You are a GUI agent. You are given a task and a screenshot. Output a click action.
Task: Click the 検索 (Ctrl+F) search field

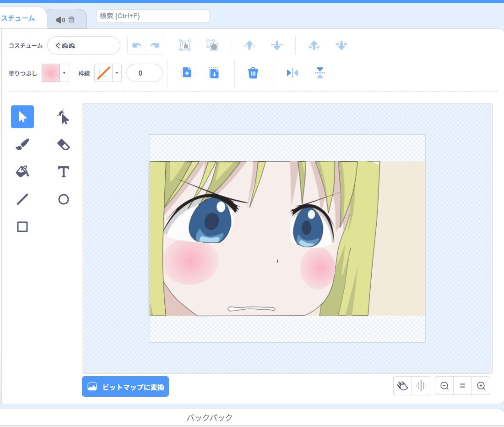click(x=153, y=16)
